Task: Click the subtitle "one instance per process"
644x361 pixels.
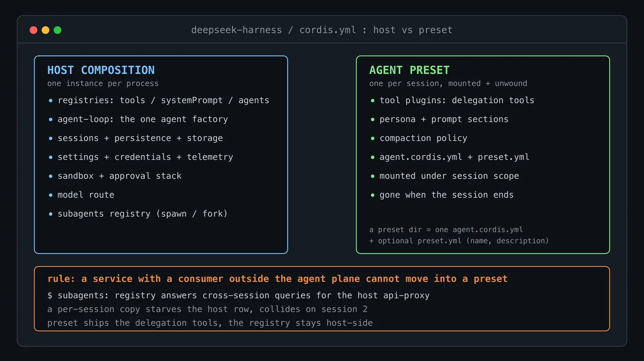Action: (103, 83)
